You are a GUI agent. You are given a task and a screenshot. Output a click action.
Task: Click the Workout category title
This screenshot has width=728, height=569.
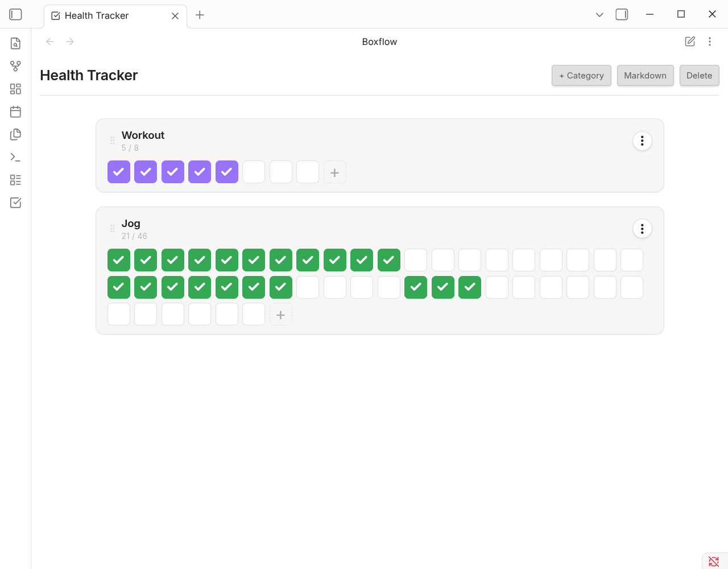[x=143, y=135]
